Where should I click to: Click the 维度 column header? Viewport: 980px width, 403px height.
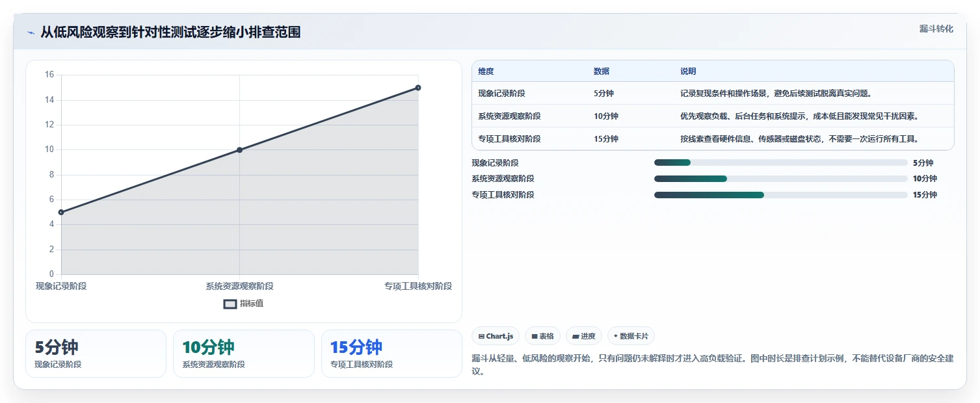coord(486,71)
